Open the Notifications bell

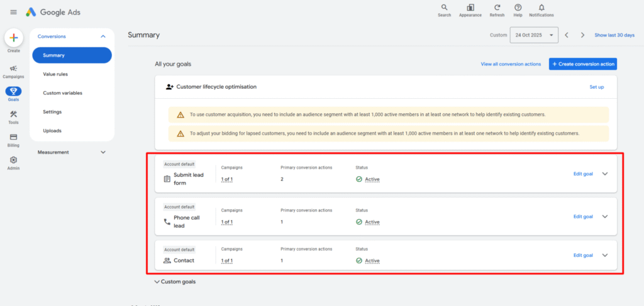[x=541, y=8]
